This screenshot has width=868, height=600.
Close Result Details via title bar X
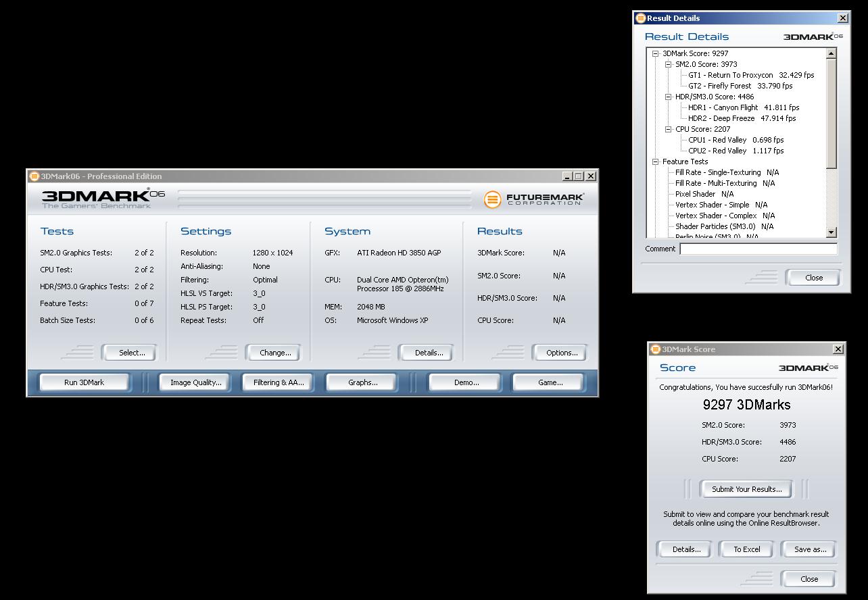[x=842, y=18]
